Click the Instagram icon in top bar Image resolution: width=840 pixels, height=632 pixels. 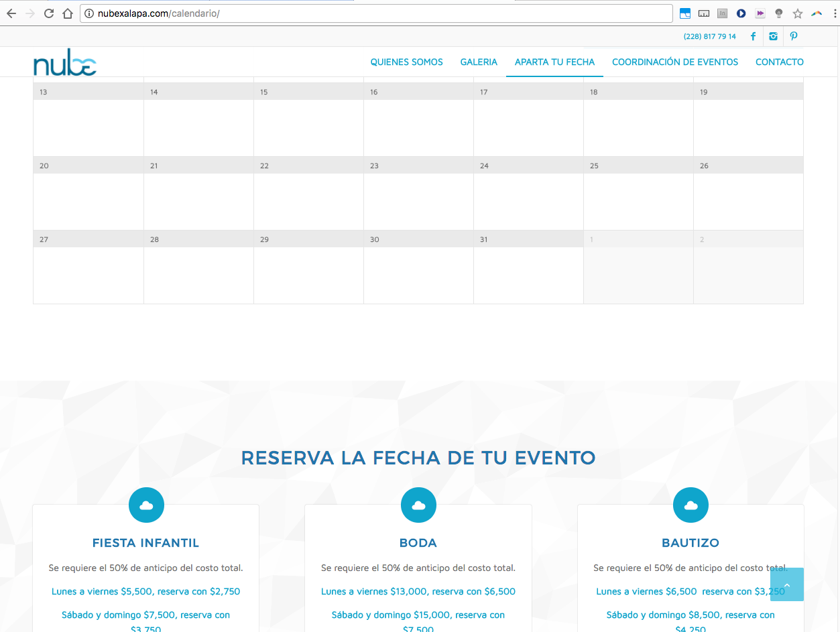[773, 37]
